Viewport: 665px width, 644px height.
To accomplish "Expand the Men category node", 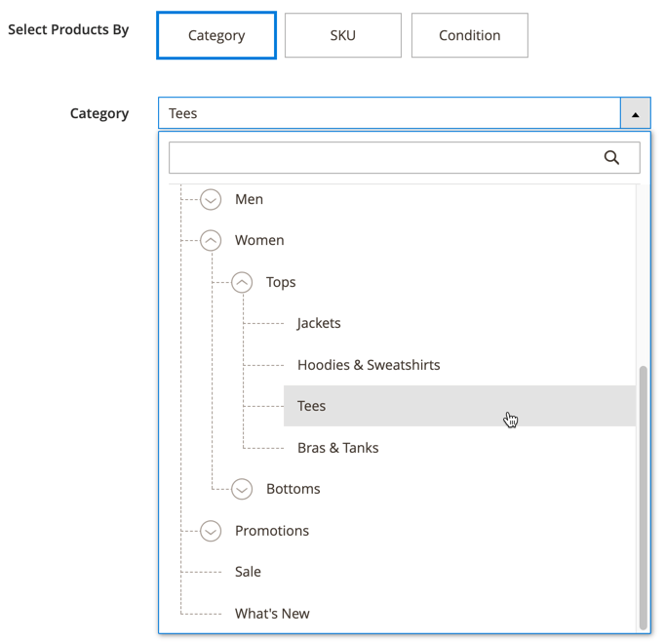I will 212,199.
